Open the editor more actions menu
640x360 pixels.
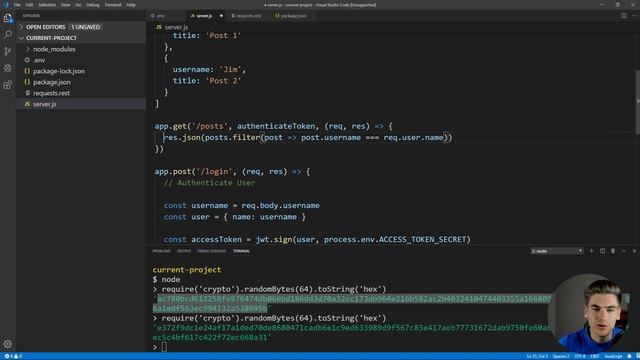(x=634, y=16)
